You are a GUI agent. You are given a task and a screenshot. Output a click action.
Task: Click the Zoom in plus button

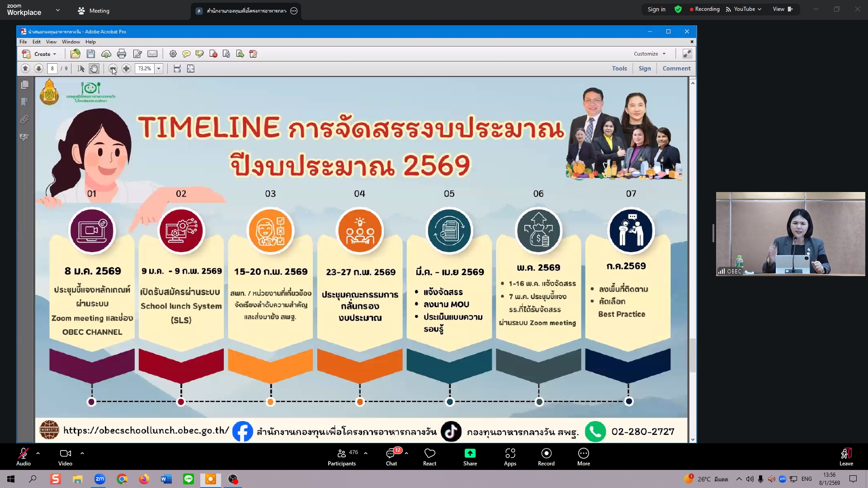pyautogui.click(x=126, y=69)
